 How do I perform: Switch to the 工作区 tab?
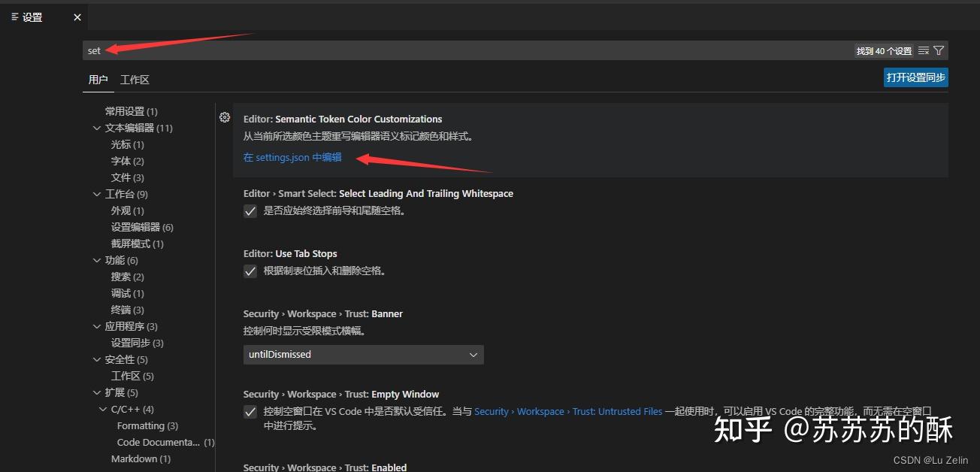point(135,79)
